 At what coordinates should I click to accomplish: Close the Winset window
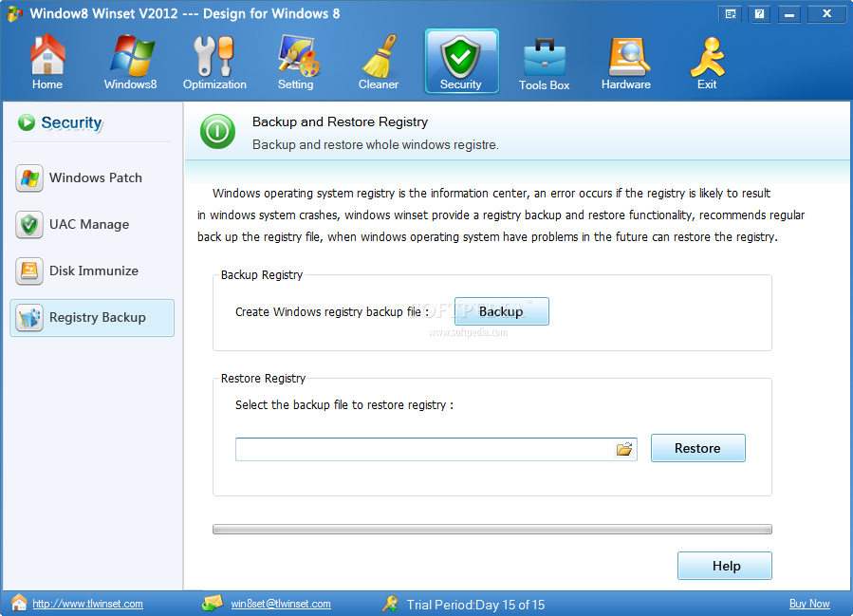(x=826, y=14)
